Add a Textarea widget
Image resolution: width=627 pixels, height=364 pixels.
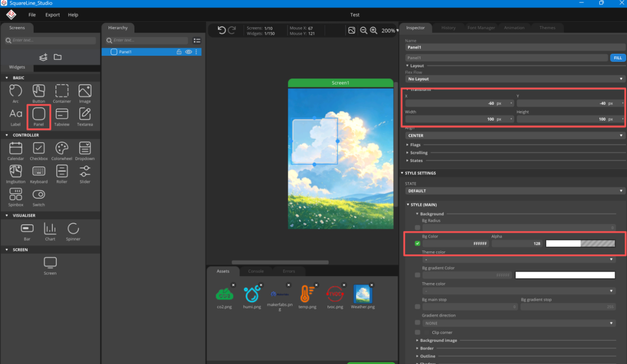click(85, 117)
